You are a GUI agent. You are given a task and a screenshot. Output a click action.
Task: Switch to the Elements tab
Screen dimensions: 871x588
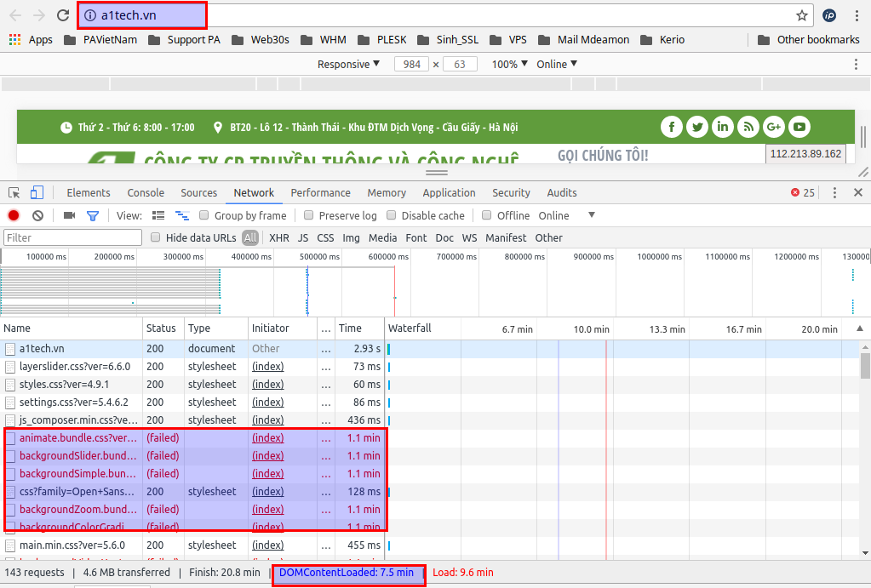coord(89,192)
